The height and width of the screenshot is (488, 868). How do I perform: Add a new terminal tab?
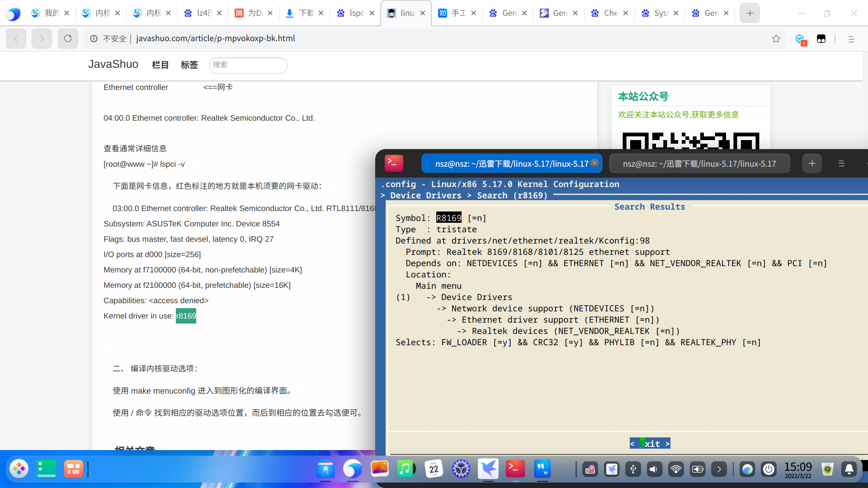coord(811,164)
